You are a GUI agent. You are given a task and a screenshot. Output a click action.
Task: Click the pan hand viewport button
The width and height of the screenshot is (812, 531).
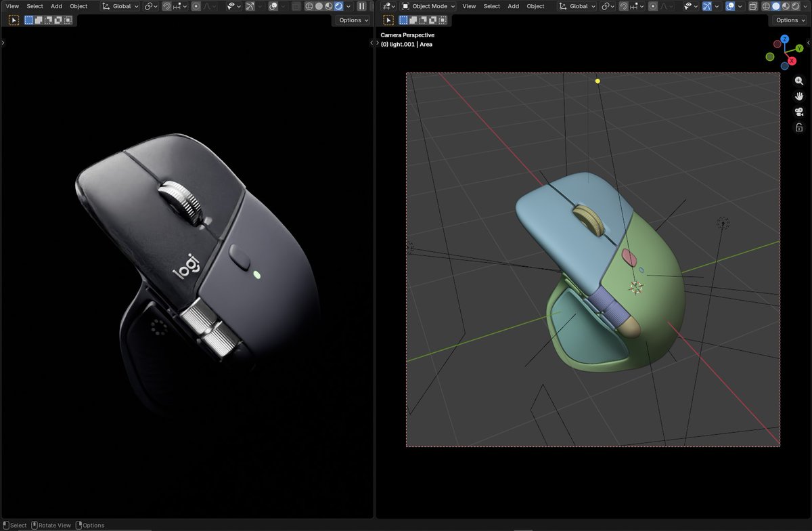[x=799, y=96]
